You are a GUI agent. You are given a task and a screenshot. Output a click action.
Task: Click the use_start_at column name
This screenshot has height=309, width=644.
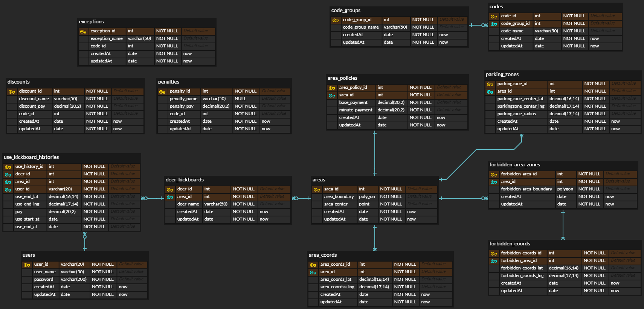pyautogui.click(x=27, y=219)
